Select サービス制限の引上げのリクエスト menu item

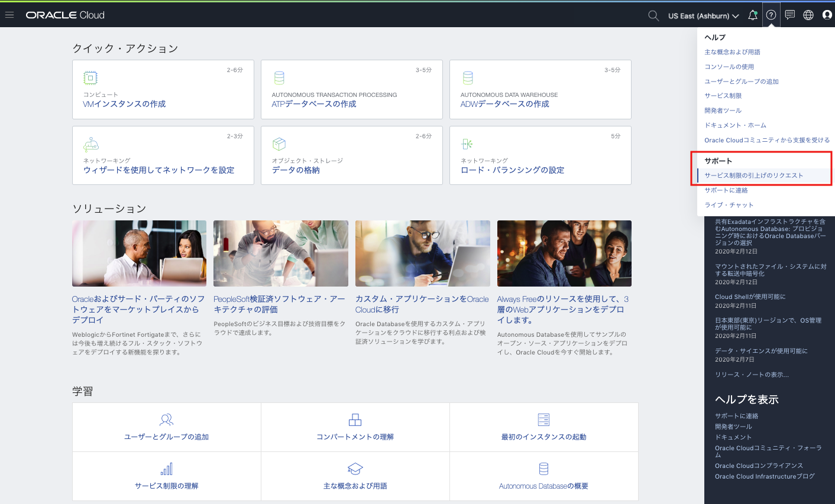coord(754,175)
